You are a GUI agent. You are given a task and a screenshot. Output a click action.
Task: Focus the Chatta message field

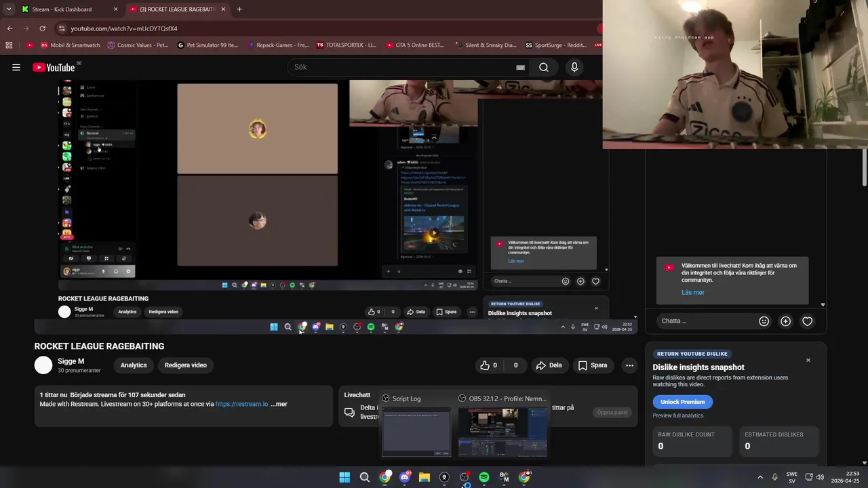coord(705,321)
